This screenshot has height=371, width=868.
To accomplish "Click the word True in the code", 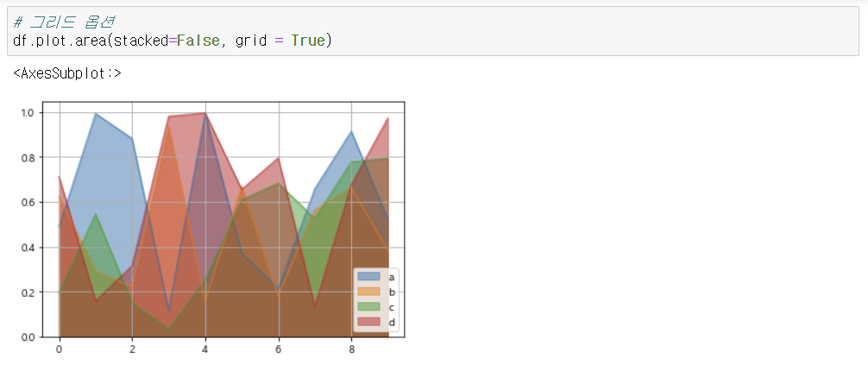I will tap(308, 41).
